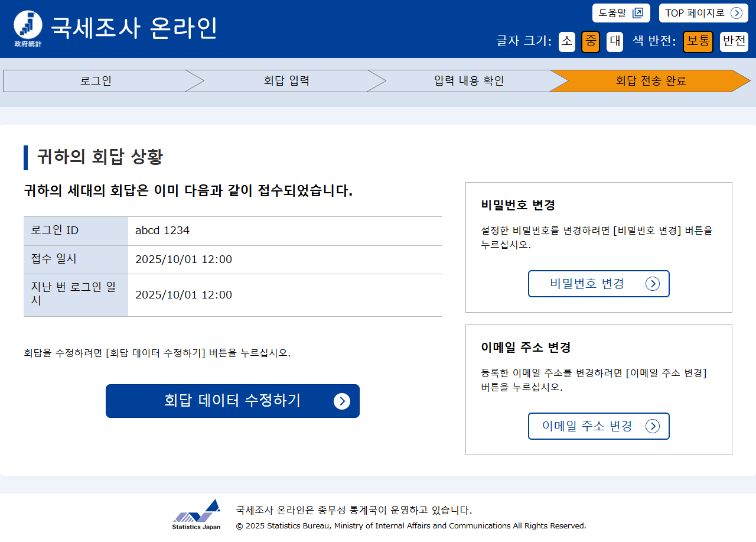Set font size to medium (중)
The height and width of the screenshot is (542, 756).
click(x=591, y=41)
